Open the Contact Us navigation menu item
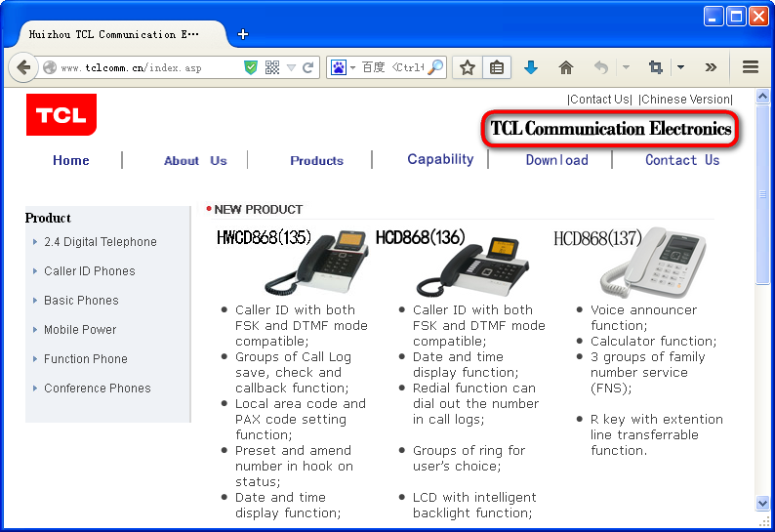This screenshot has width=775, height=532. pyautogui.click(x=682, y=160)
